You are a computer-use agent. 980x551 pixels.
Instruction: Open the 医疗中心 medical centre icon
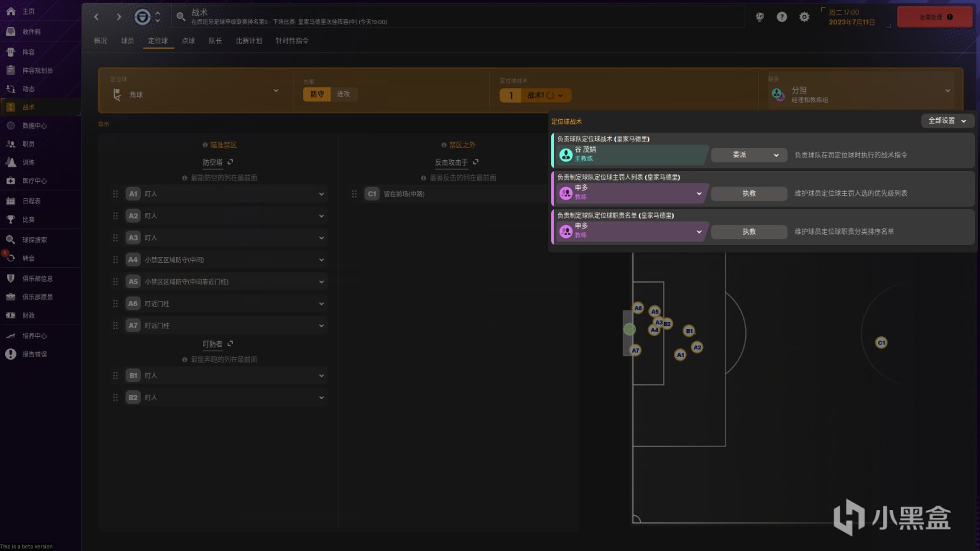point(11,180)
